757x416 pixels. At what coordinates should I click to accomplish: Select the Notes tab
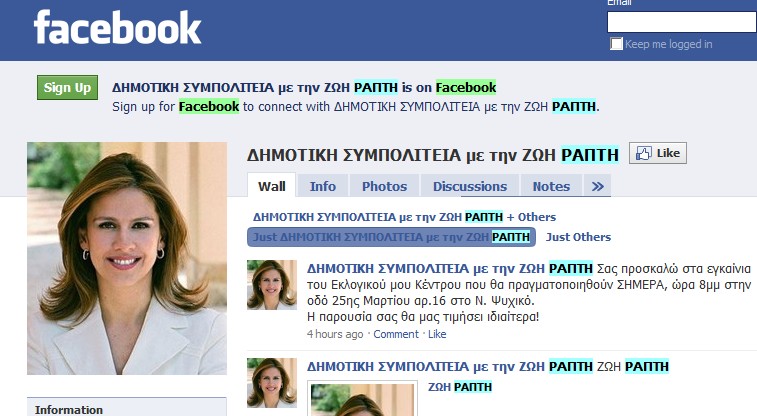551,186
